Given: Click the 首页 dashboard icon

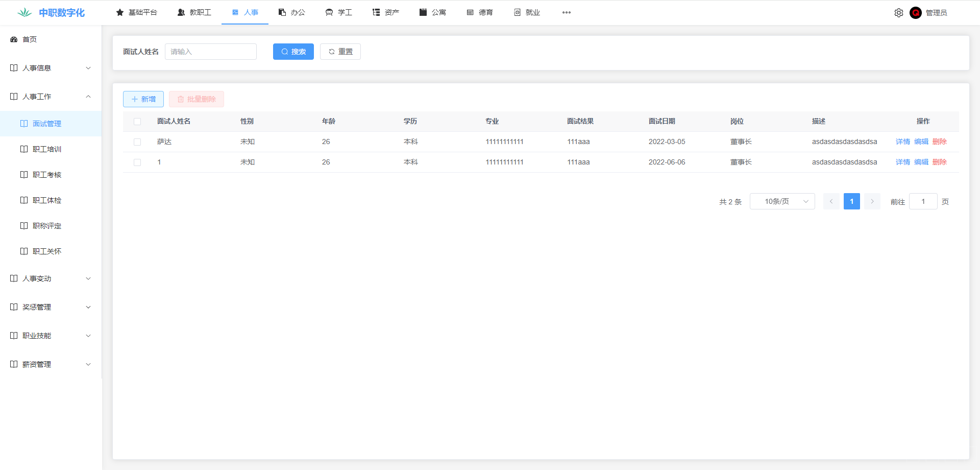Looking at the screenshot, I should pos(14,39).
